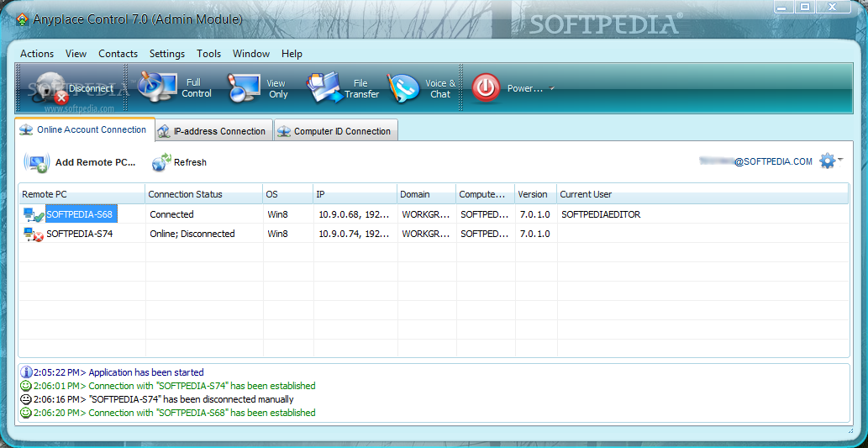Sort by Computer column header

486,194
